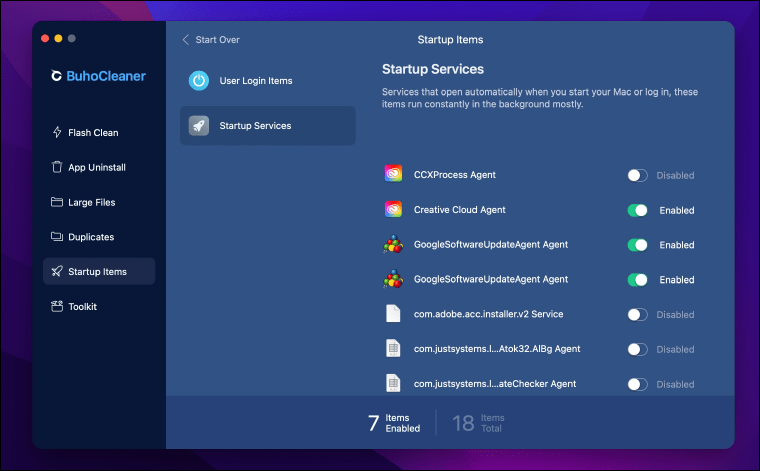Select the CCXProcess Agent row name

455,174
